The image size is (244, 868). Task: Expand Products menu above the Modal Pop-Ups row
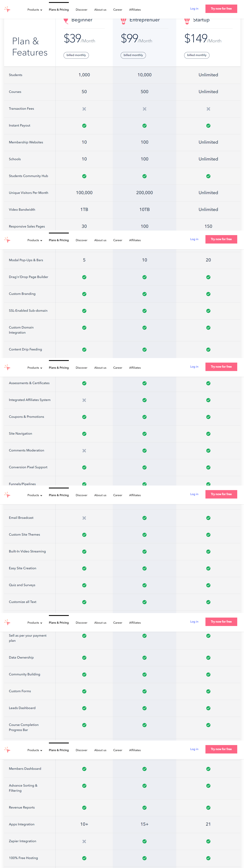(35, 240)
